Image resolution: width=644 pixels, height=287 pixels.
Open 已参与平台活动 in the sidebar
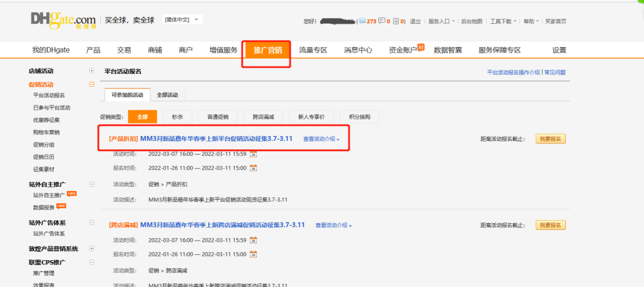[51, 108]
